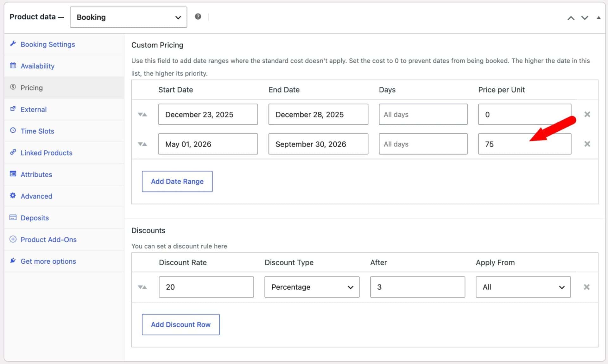Click the End Date column header
The image size is (608, 364).
pyautogui.click(x=284, y=90)
